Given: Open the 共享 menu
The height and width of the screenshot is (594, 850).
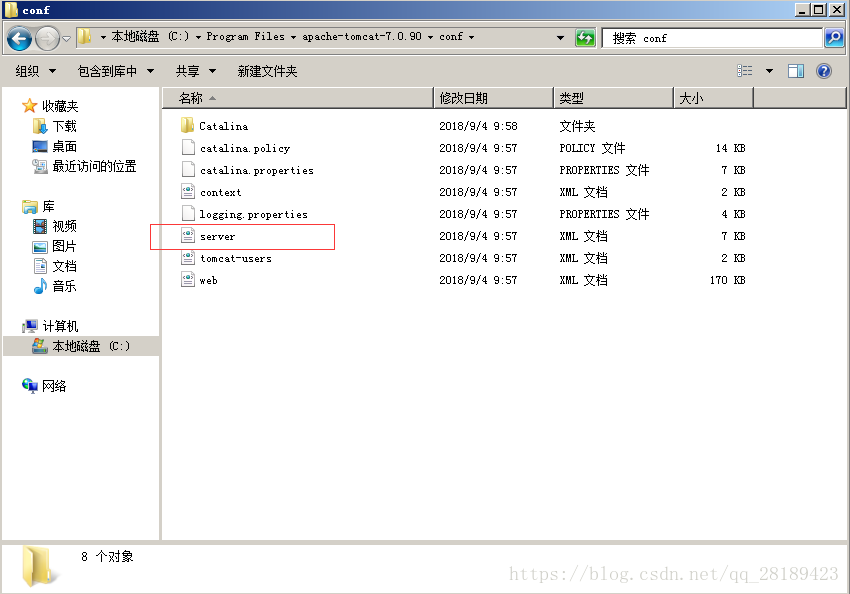Looking at the screenshot, I should pos(196,71).
